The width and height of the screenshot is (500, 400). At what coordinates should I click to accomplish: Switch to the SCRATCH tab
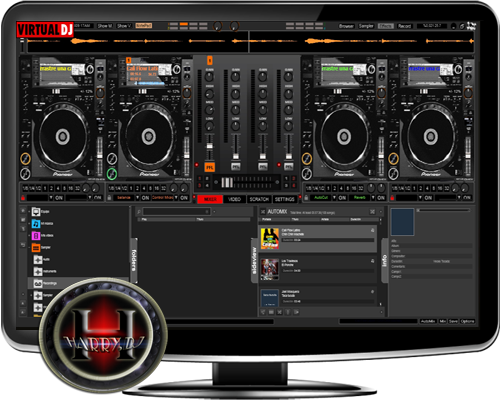coord(259,199)
